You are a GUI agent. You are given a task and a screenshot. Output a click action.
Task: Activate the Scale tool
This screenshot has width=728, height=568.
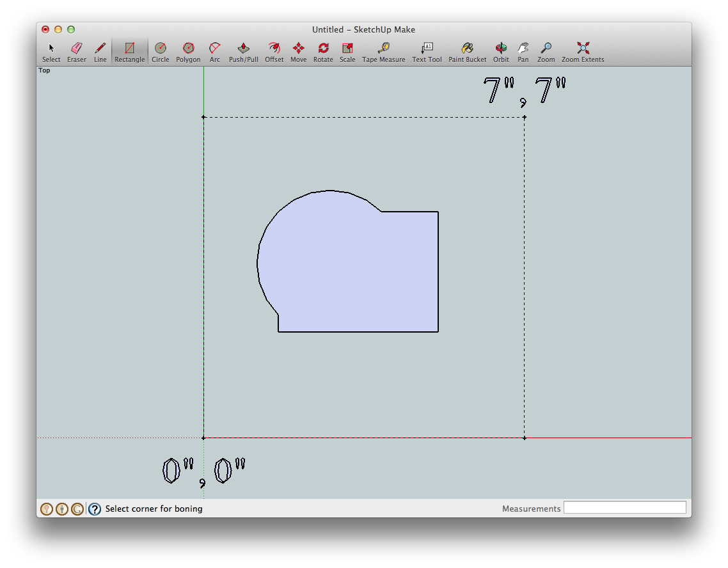[x=347, y=51]
